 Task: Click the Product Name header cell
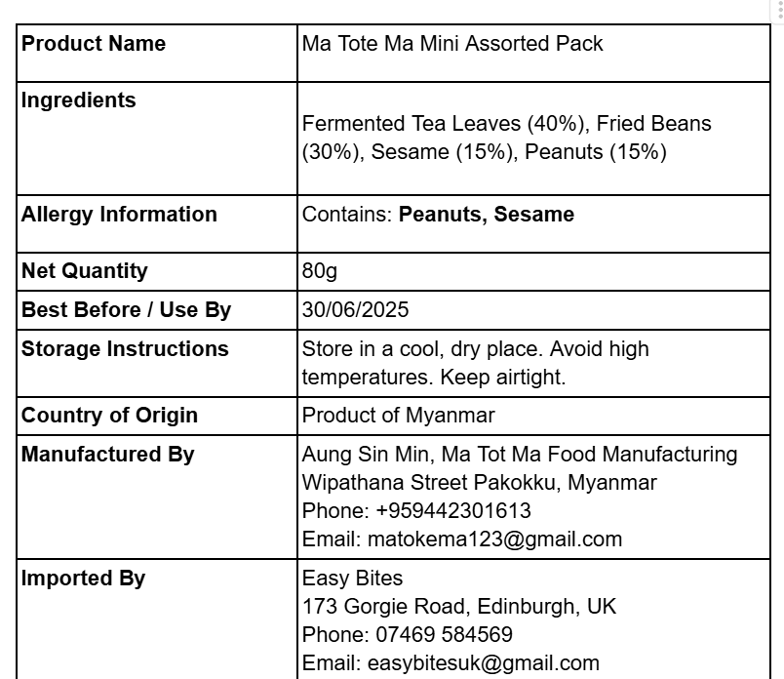pos(157,53)
